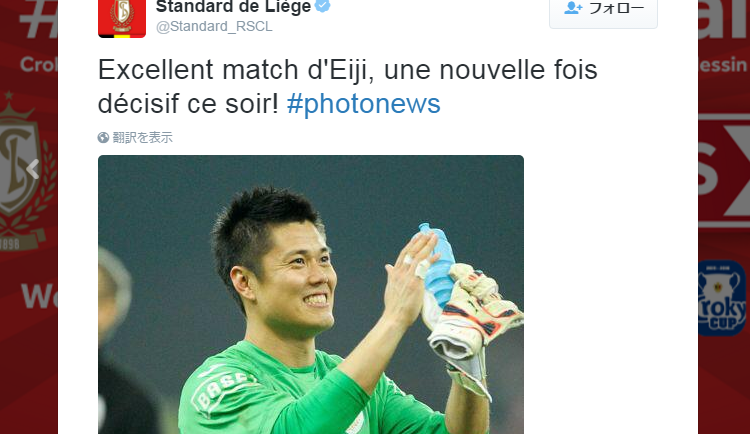
Task: Click the Croky Cup logo
Action: 723,298
